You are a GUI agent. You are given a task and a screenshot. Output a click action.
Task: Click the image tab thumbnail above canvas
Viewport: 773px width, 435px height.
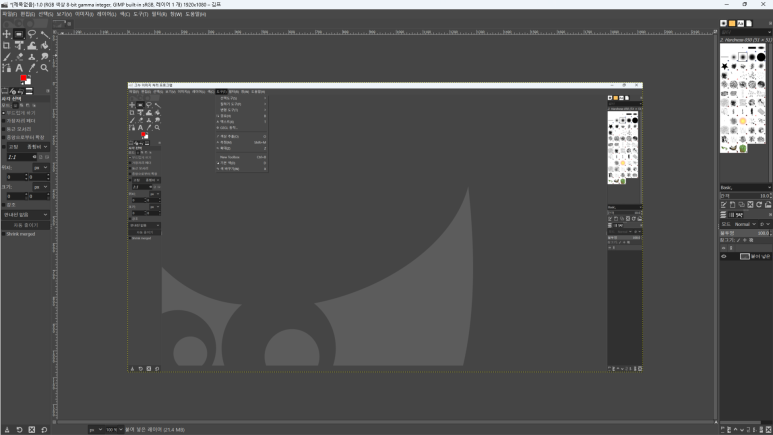point(59,23)
